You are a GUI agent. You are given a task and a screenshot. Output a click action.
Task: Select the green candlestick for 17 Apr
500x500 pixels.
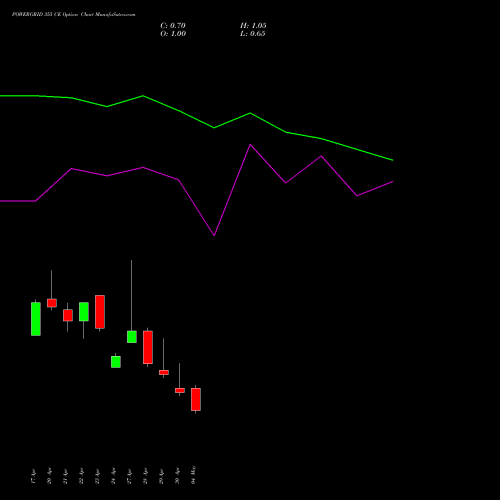(36, 319)
